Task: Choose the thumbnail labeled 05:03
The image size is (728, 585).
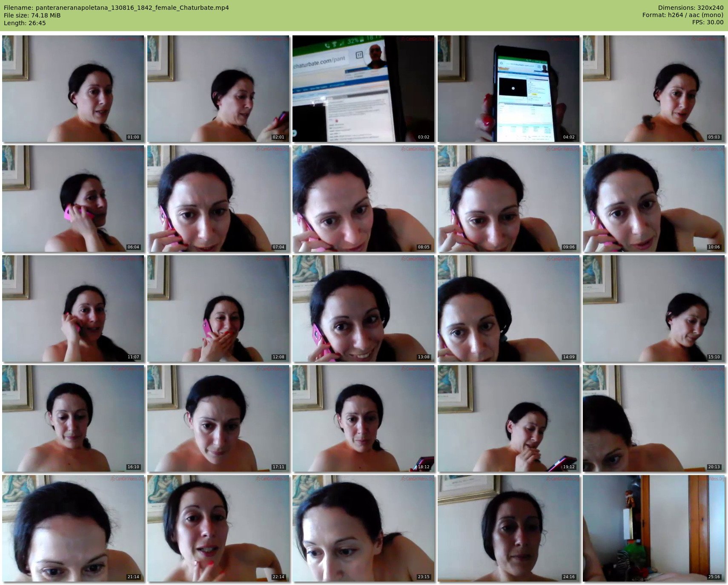Action: pyautogui.click(x=654, y=89)
